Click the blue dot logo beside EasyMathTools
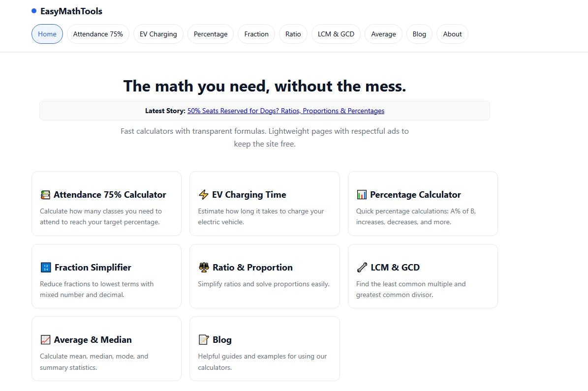Screen dimensions: 588x391 33,10
